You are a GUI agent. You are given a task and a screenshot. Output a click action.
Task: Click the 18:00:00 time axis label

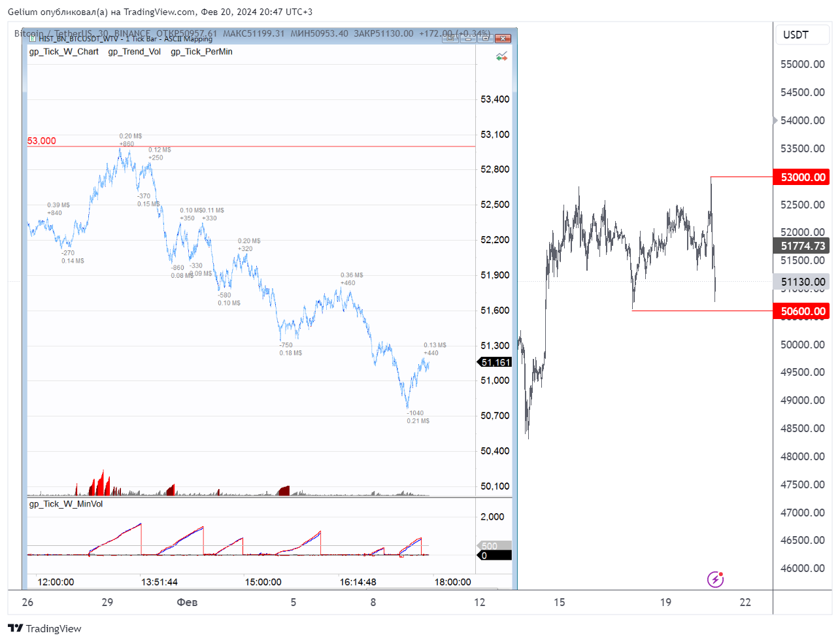(452, 582)
